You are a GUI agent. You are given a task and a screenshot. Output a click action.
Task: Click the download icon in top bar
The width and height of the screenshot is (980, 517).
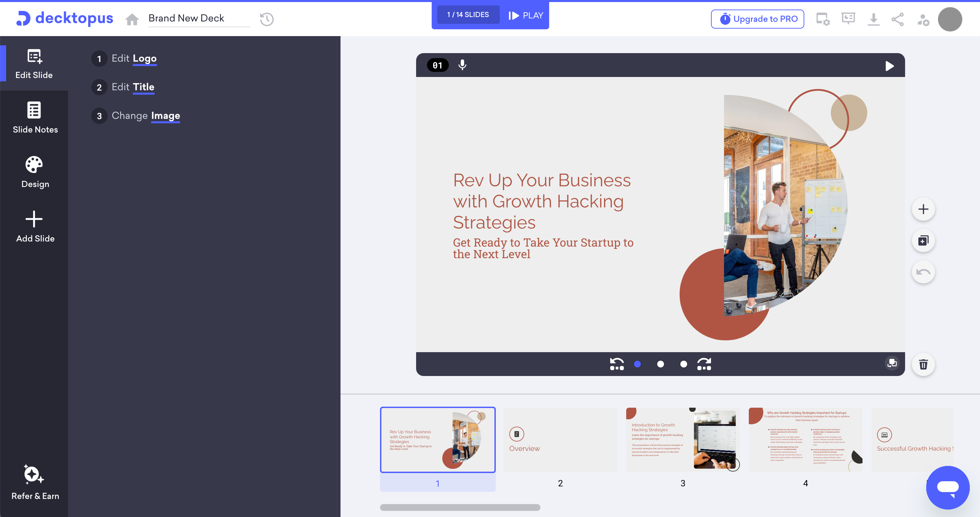point(874,18)
